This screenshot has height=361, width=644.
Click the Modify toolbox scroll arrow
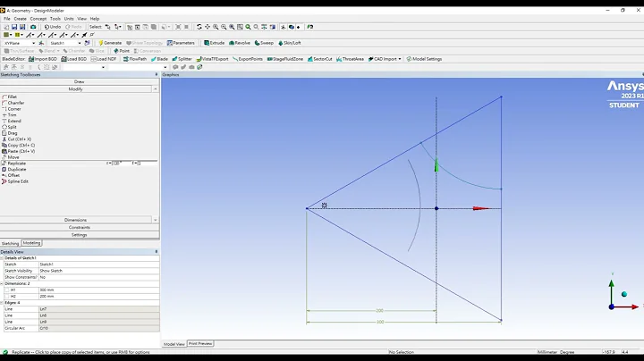[x=156, y=89]
